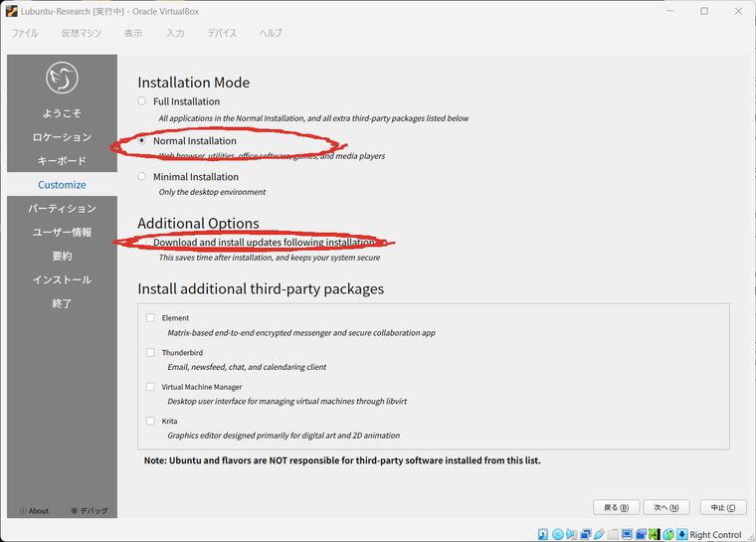Click the Customize step in sidebar
The image size is (756, 542).
point(62,185)
